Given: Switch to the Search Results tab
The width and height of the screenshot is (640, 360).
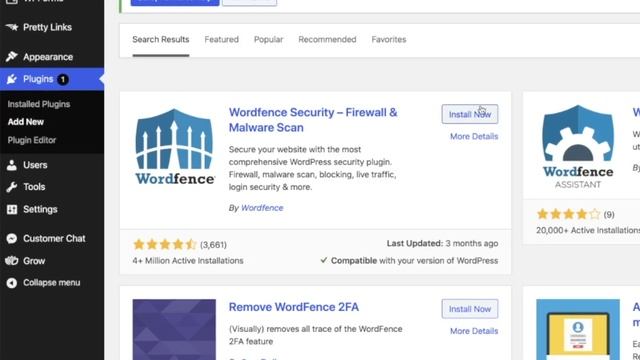Looking at the screenshot, I should [161, 40].
